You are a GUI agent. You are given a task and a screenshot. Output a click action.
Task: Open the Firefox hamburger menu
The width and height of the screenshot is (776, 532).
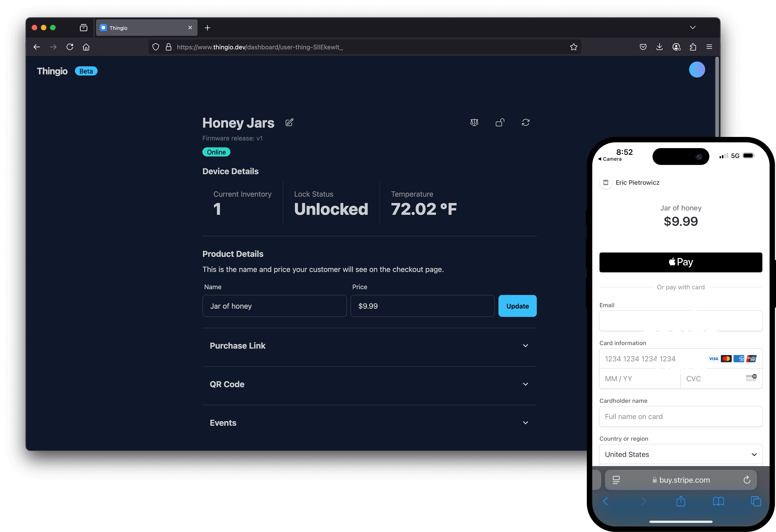pos(709,47)
